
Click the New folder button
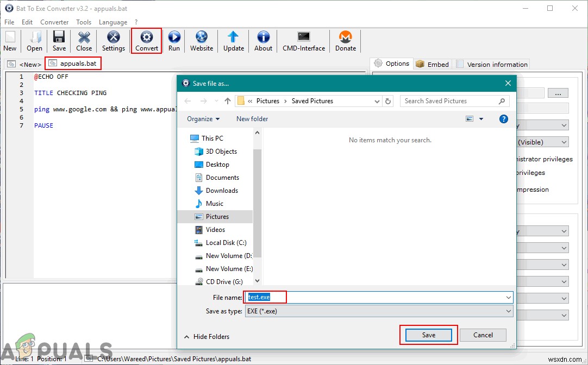252,119
